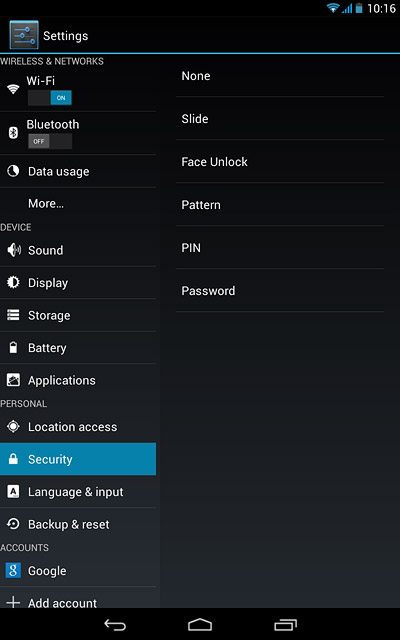The height and width of the screenshot is (640, 400).
Task: Tap the Display brightness icon
Action: tap(13, 282)
